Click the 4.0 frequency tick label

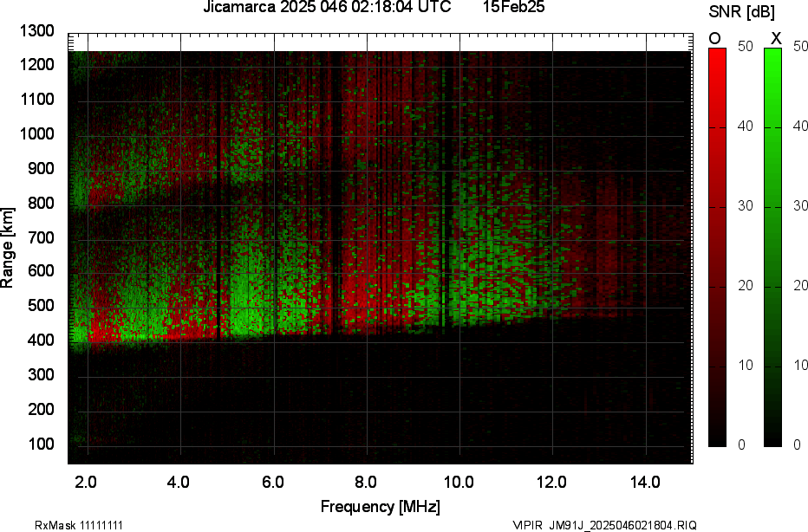(179, 482)
